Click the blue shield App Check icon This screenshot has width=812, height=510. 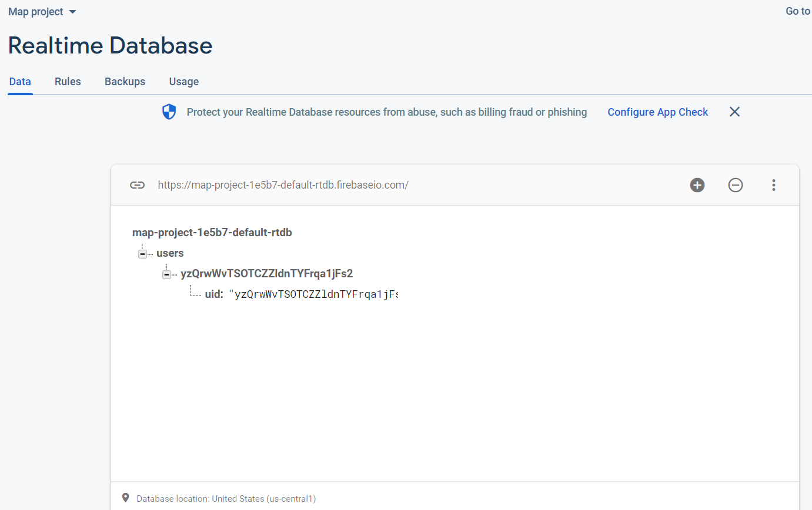169,112
